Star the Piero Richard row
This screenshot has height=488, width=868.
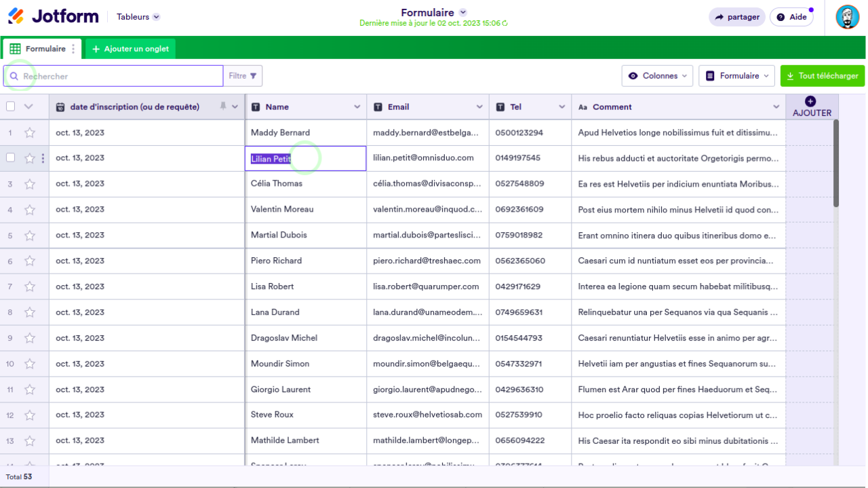(x=30, y=261)
